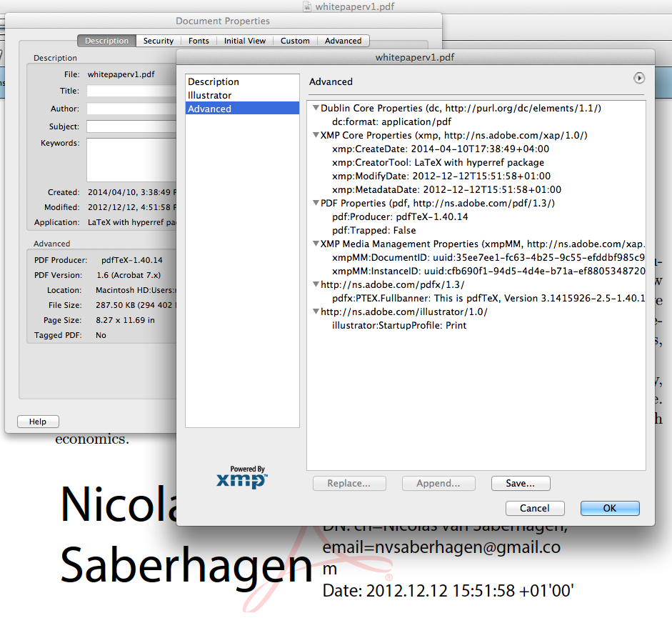Image resolution: width=672 pixels, height=618 pixels.
Task: Click the PDF document icon in the window title
Action: click(x=307, y=6)
